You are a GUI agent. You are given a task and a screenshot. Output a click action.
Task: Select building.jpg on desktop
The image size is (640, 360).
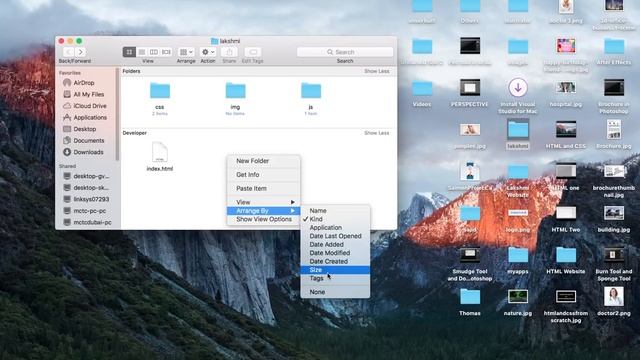tap(614, 213)
